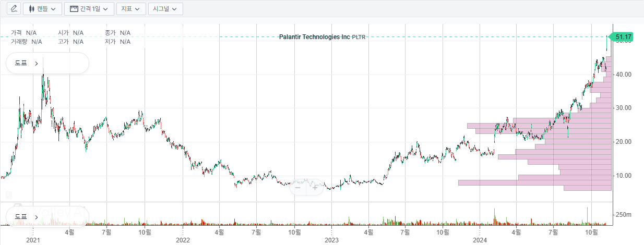Click the 거래량 N/A readout

coord(27,42)
